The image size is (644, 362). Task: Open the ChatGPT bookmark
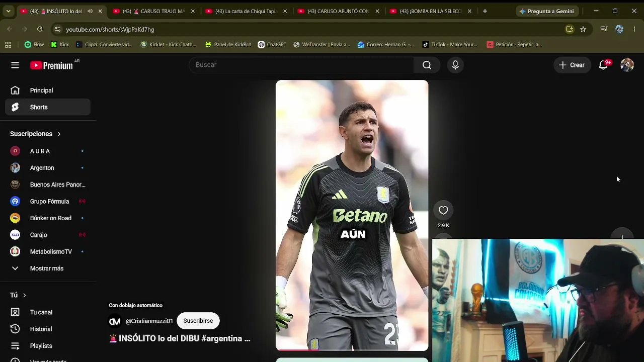pyautogui.click(x=272, y=44)
